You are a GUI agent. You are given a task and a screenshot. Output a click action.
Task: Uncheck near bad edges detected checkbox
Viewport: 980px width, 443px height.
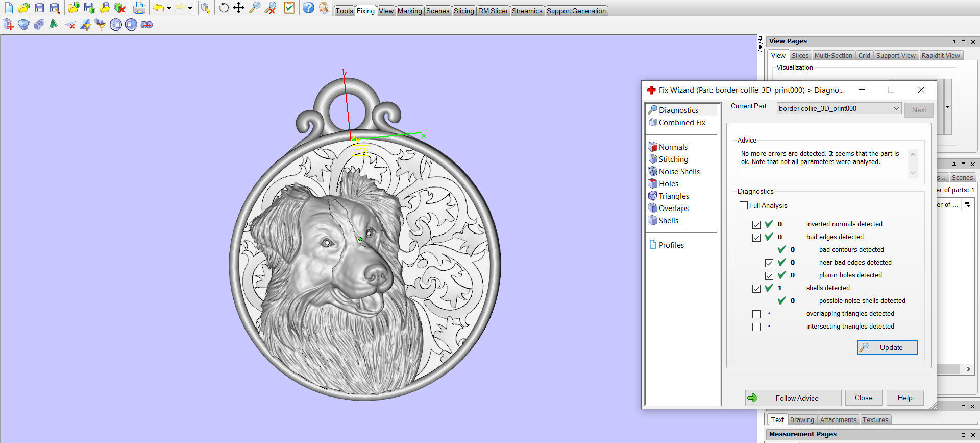click(769, 263)
